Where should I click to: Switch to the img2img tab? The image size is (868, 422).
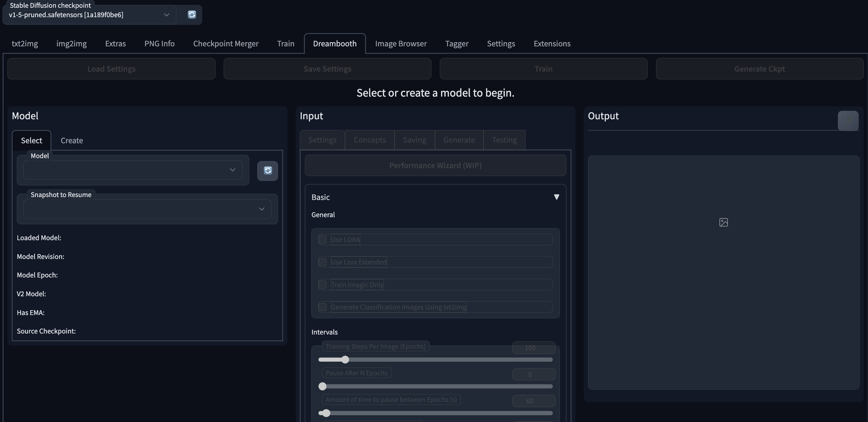(x=72, y=43)
